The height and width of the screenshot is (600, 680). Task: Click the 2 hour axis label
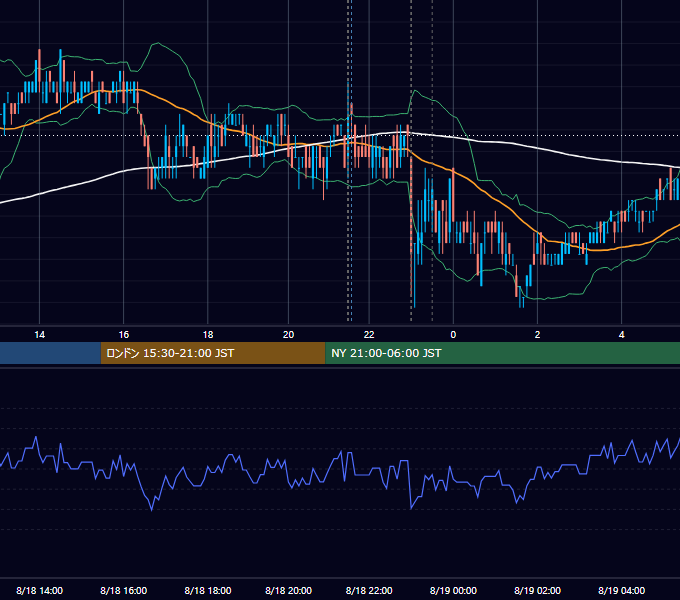coord(537,335)
